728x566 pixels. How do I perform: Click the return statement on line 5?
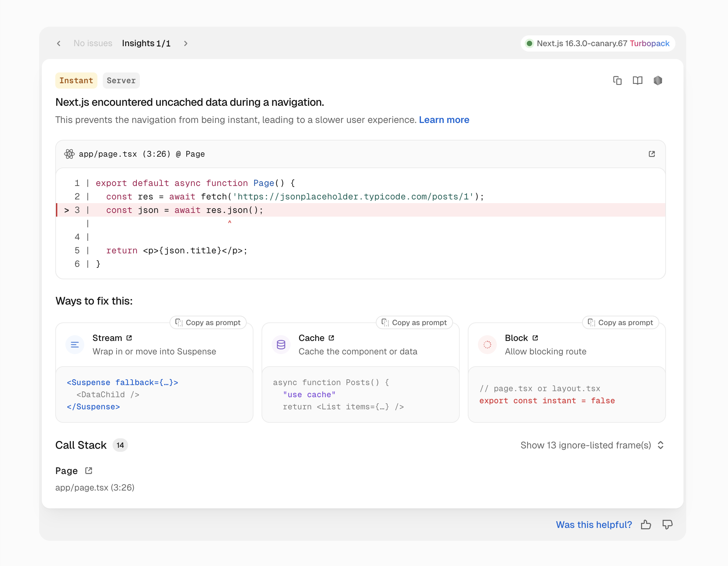click(177, 250)
